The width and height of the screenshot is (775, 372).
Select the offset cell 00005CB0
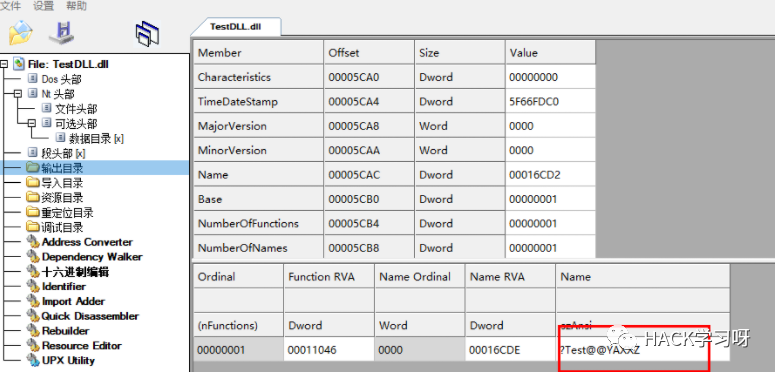[x=369, y=199]
